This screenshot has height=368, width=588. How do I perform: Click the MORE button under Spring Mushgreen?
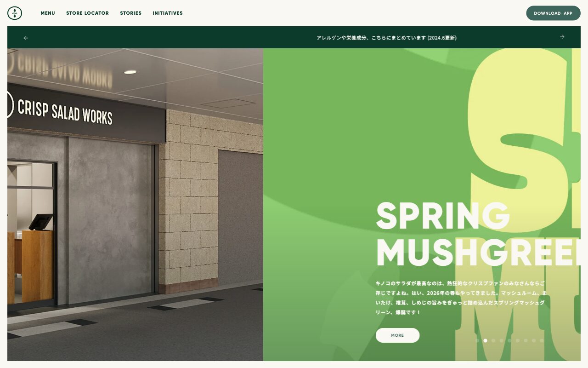[x=397, y=335]
